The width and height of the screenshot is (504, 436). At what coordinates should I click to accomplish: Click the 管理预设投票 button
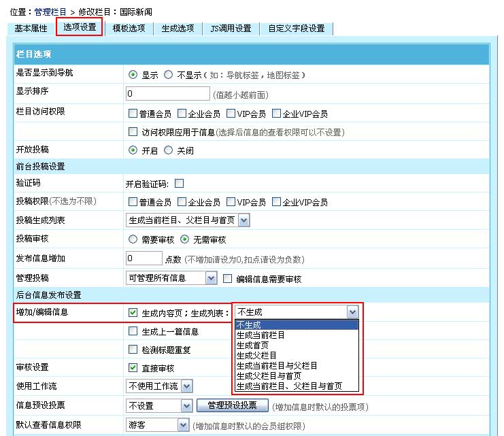232,405
